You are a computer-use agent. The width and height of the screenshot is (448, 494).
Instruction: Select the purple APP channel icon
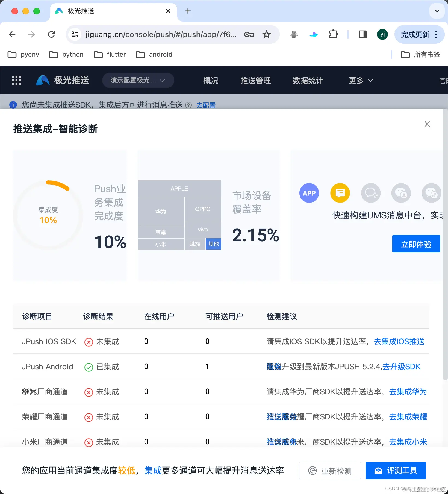tap(309, 193)
